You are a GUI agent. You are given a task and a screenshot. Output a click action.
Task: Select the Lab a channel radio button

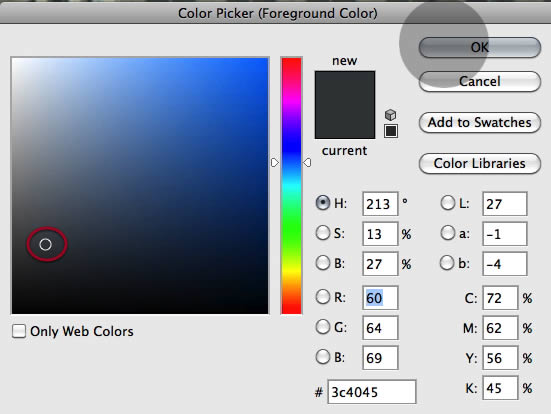pyautogui.click(x=447, y=233)
